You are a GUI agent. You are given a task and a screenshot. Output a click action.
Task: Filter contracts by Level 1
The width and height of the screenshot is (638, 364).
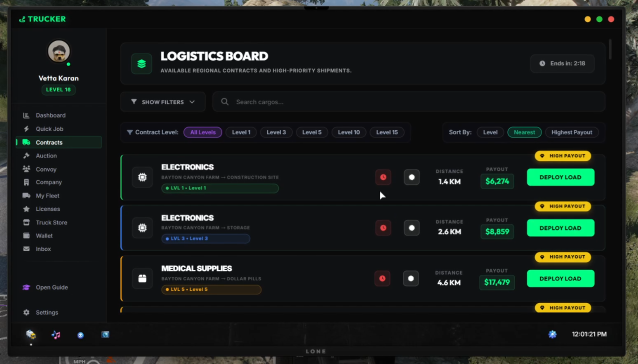[241, 132]
